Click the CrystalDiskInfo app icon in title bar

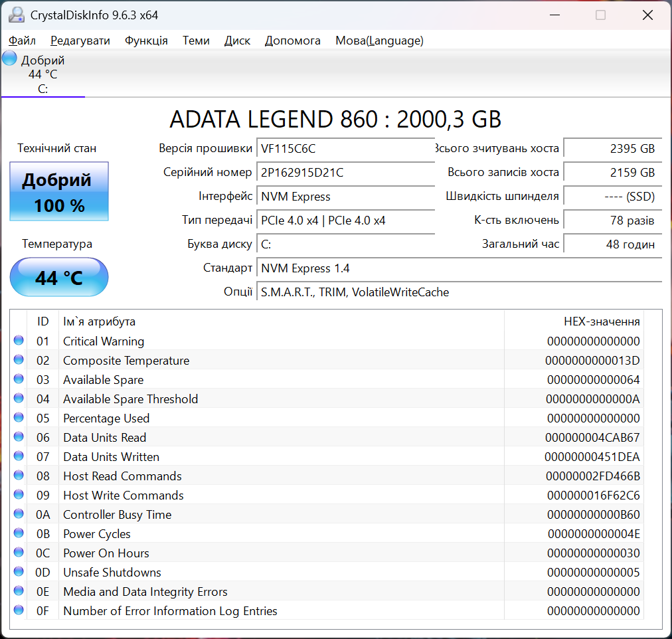pos(17,15)
